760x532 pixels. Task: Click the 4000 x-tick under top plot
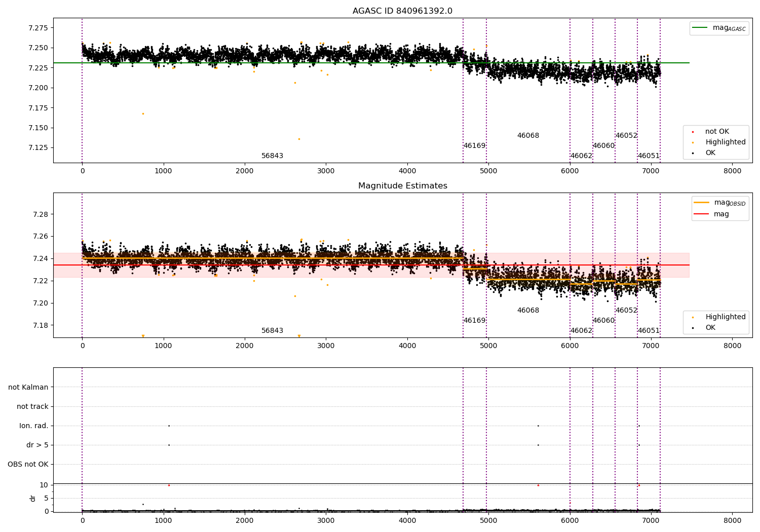(407, 171)
